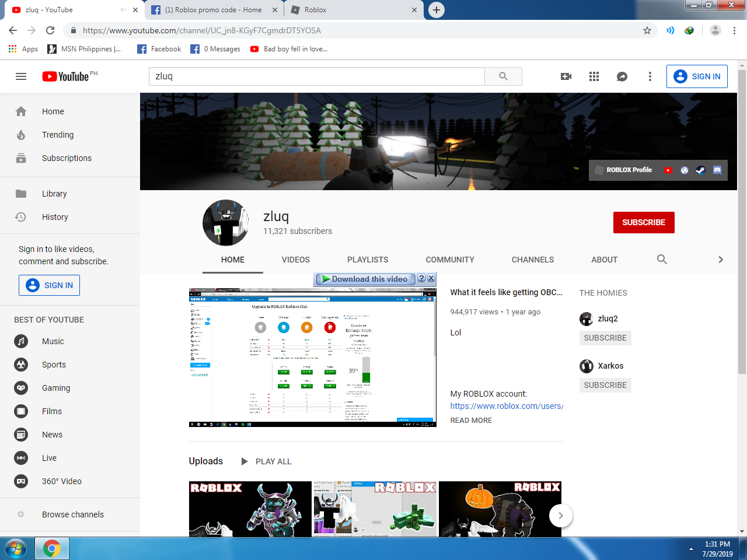Image resolution: width=747 pixels, height=560 pixels.
Task: Click the ROBLOX Profile banner link
Action: point(623,170)
